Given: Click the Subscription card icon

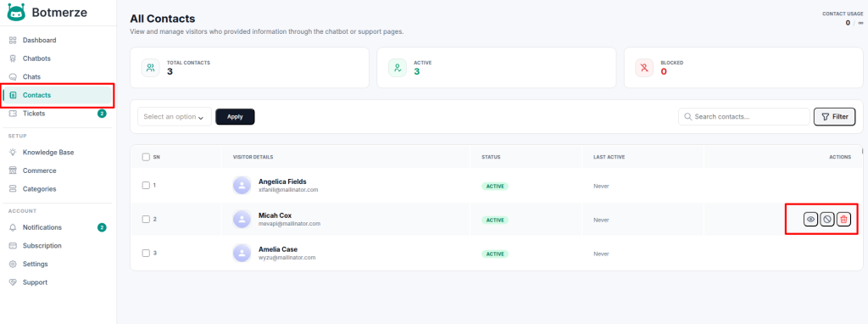Looking at the screenshot, I should click(14, 246).
